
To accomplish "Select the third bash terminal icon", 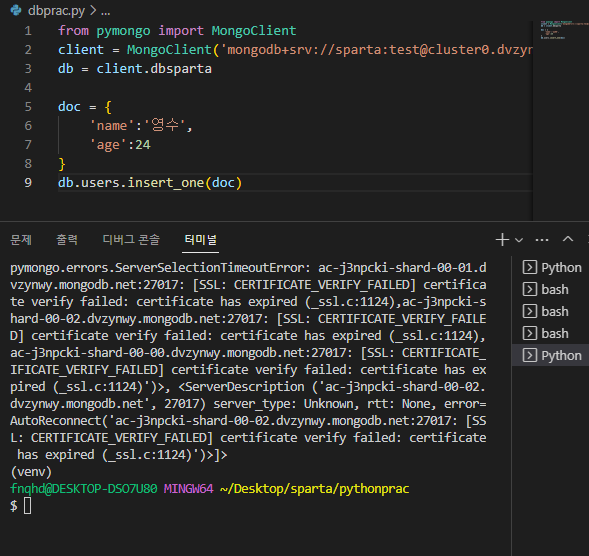I will point(530,333).
